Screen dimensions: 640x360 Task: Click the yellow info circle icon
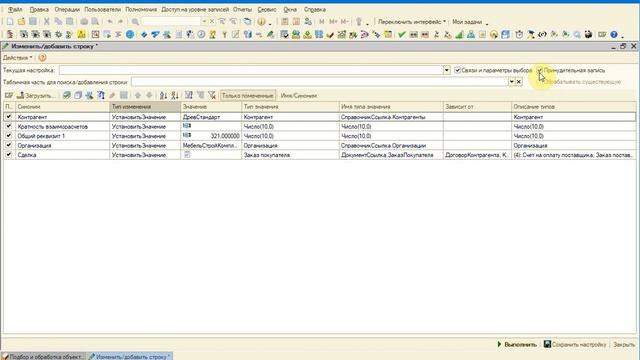click(x=262, y=22)
